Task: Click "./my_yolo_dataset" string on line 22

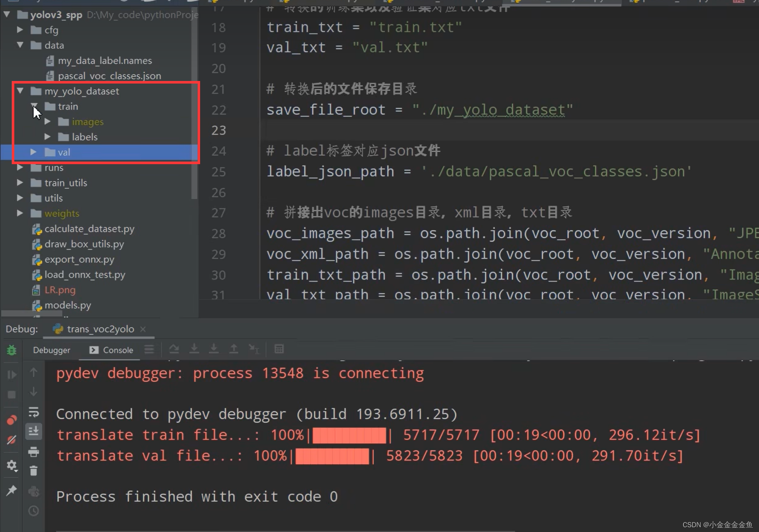Action: point(493,110)
